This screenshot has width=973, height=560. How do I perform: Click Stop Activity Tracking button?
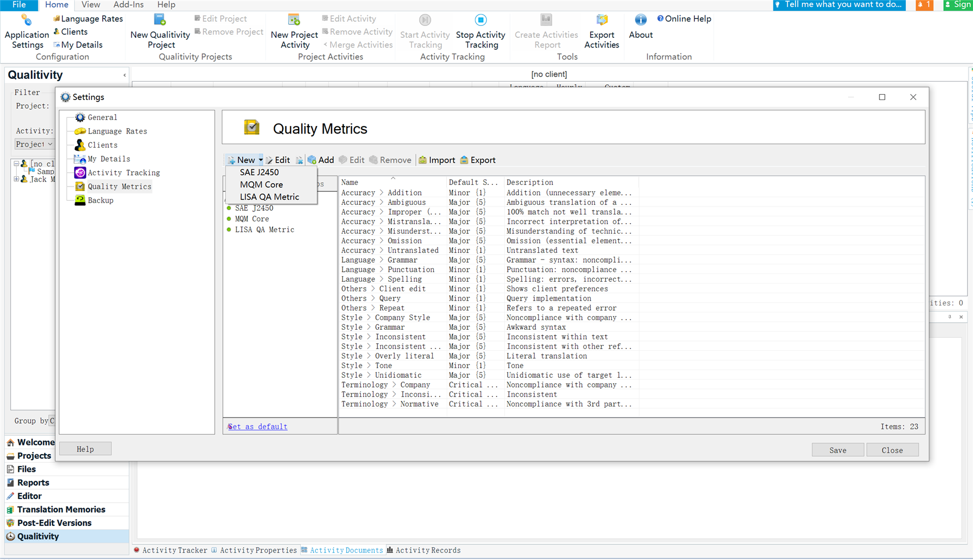[x=480, y=32]
